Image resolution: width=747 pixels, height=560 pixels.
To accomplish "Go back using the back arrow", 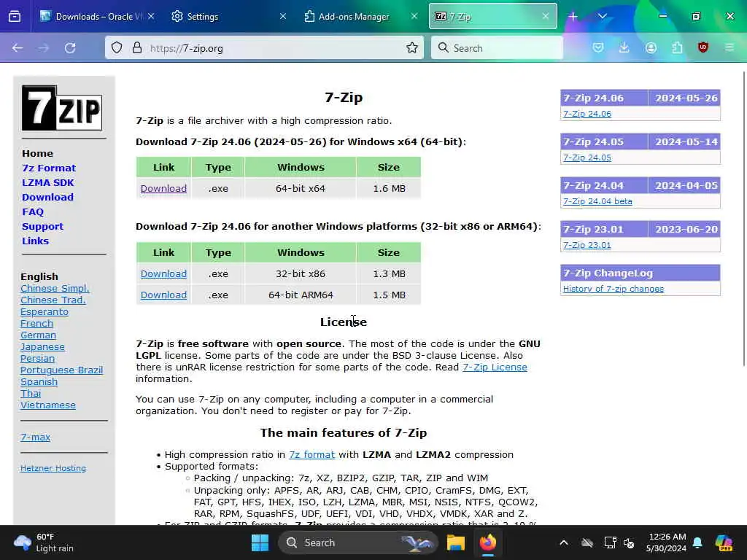I will 18,47.
